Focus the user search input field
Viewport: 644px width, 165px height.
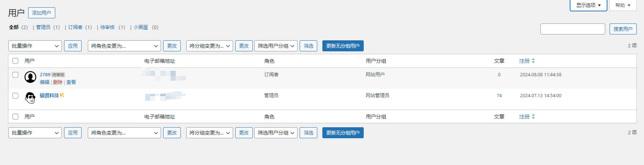tap(573, 29)
